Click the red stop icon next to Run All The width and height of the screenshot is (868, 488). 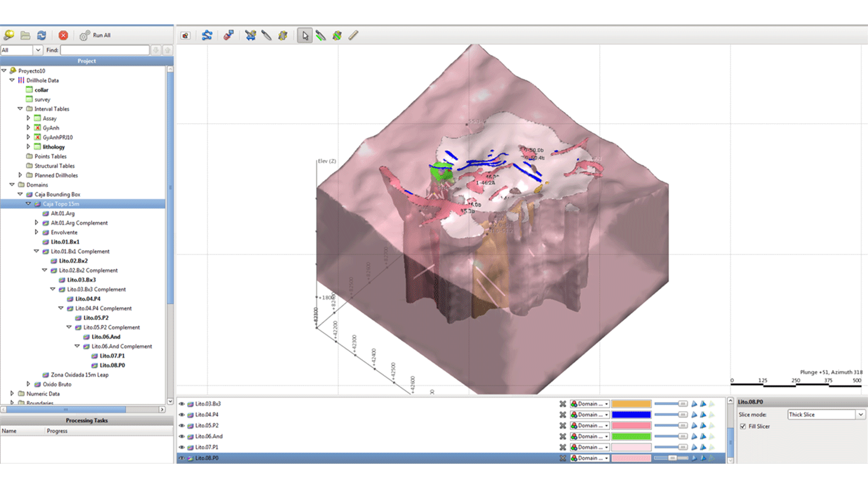pos(63,35)
